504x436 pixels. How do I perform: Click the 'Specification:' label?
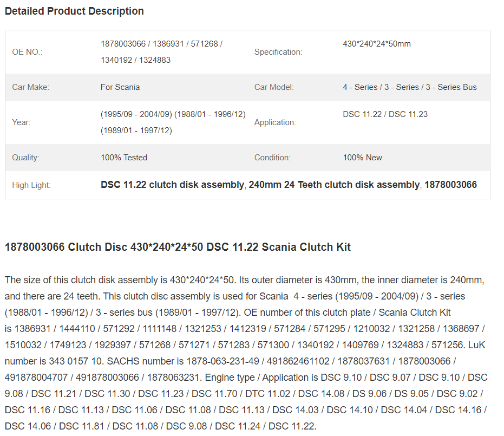278,52
